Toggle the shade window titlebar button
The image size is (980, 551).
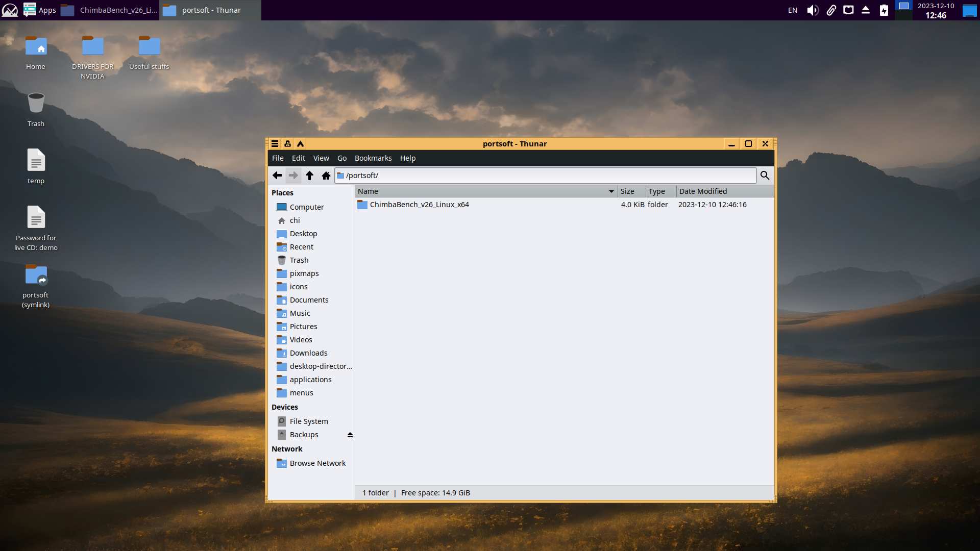coord(301,144)
